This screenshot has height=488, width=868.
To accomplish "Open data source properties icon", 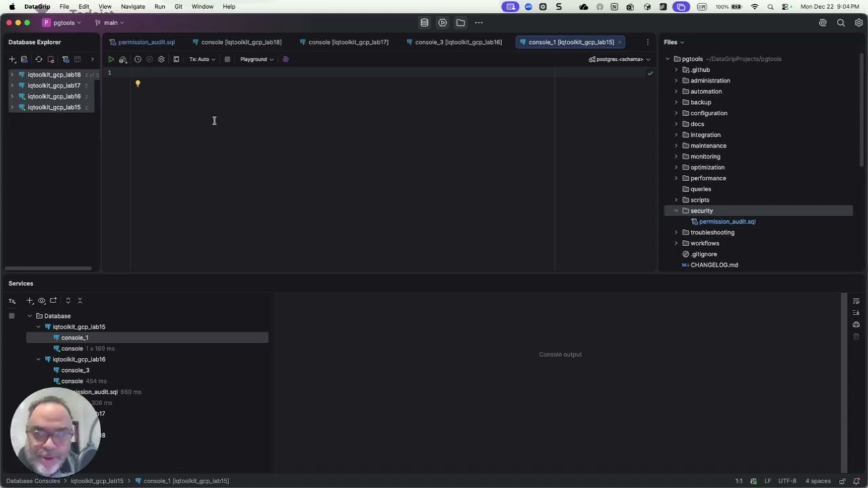I will pos(24,60).
